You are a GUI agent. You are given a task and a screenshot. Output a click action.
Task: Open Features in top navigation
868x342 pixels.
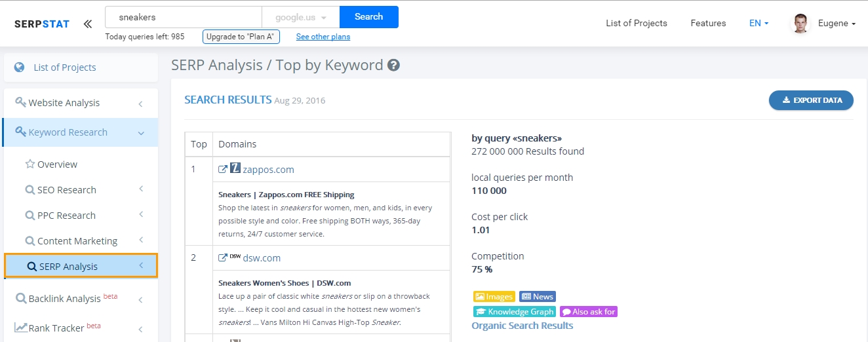tap(708, 23)
